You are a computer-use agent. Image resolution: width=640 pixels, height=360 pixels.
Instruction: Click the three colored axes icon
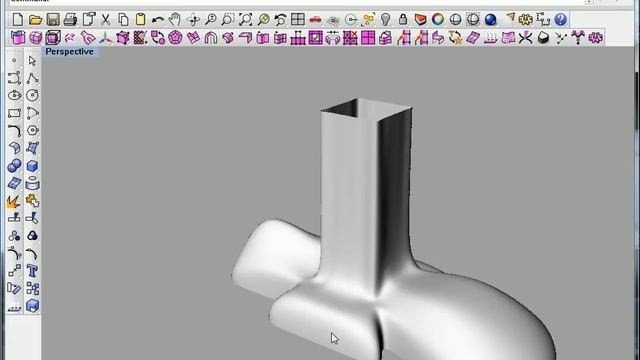(x=105, y=38)
